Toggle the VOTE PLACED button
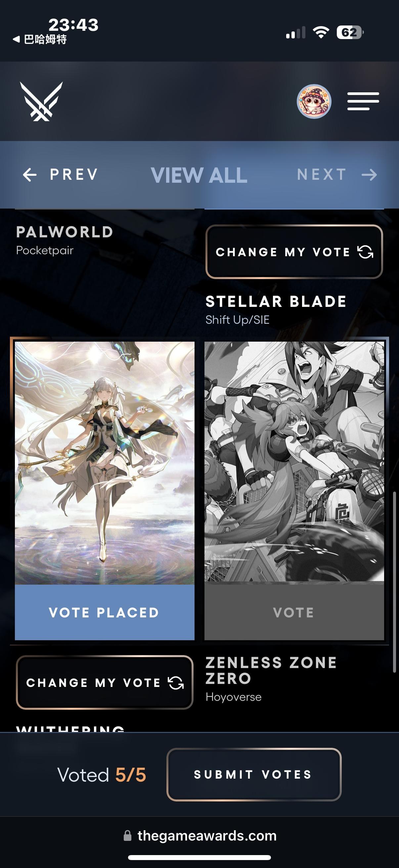 [x=104, y=612]
